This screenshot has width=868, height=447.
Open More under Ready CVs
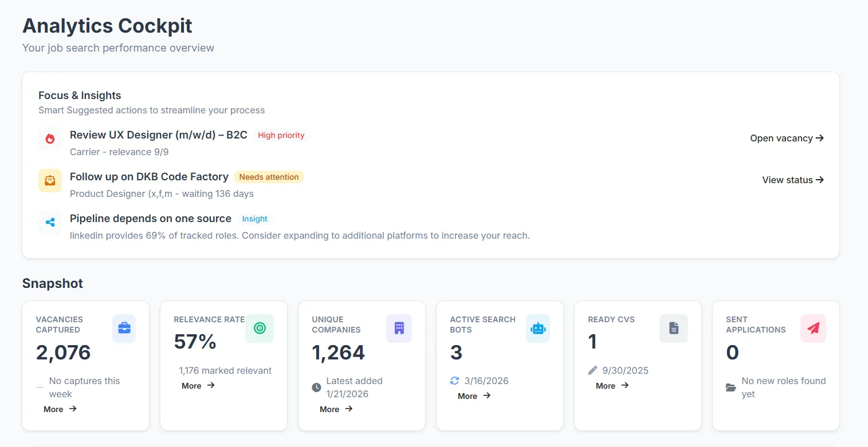click(612, 386)
